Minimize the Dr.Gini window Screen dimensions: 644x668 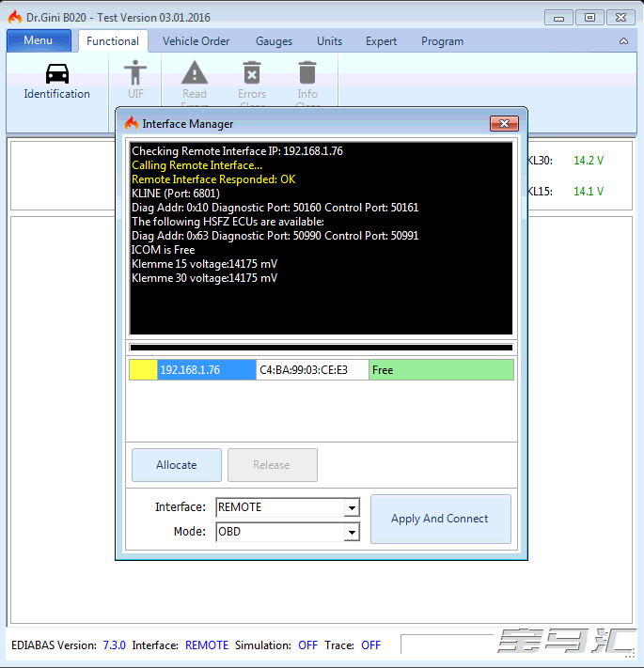tap(558, 18)
